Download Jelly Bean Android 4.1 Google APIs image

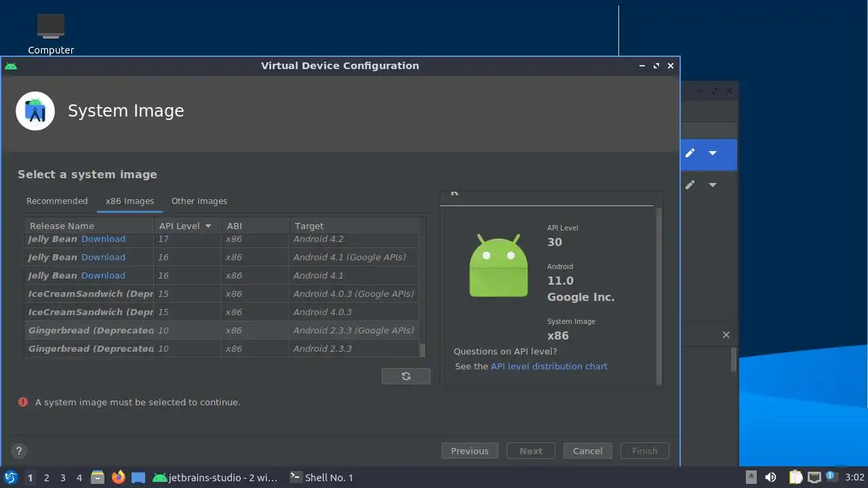pos(103,258)
